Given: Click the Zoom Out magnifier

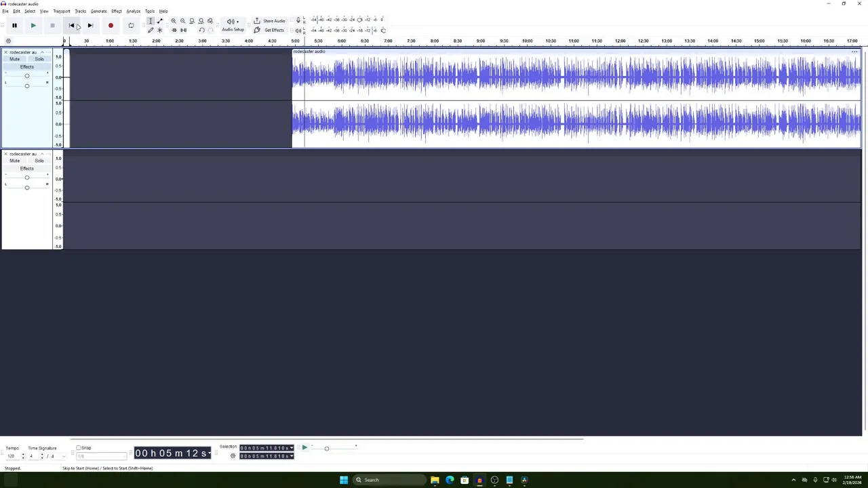Looking at the screenshot, I should coord(182,21).
